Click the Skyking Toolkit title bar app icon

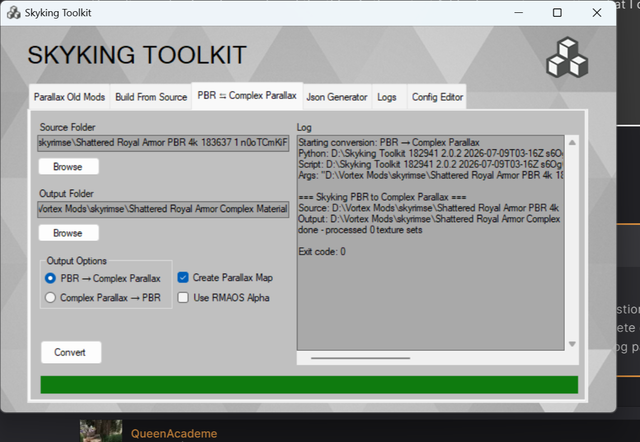(13, 13)
